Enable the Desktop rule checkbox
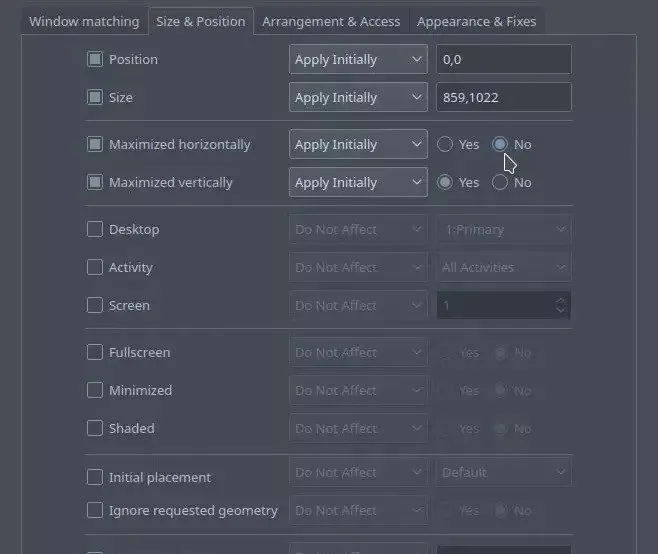Viewport: 658px width, 554px height. point(95,230)
